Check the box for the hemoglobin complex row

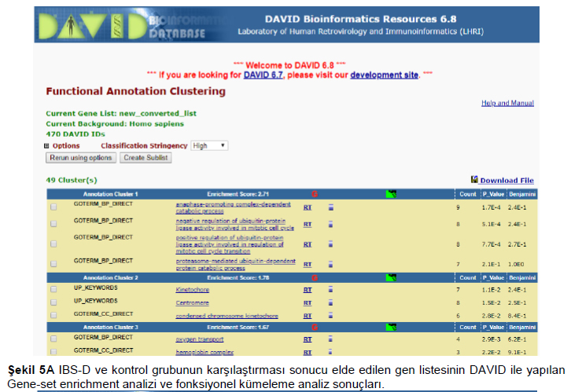53,352
